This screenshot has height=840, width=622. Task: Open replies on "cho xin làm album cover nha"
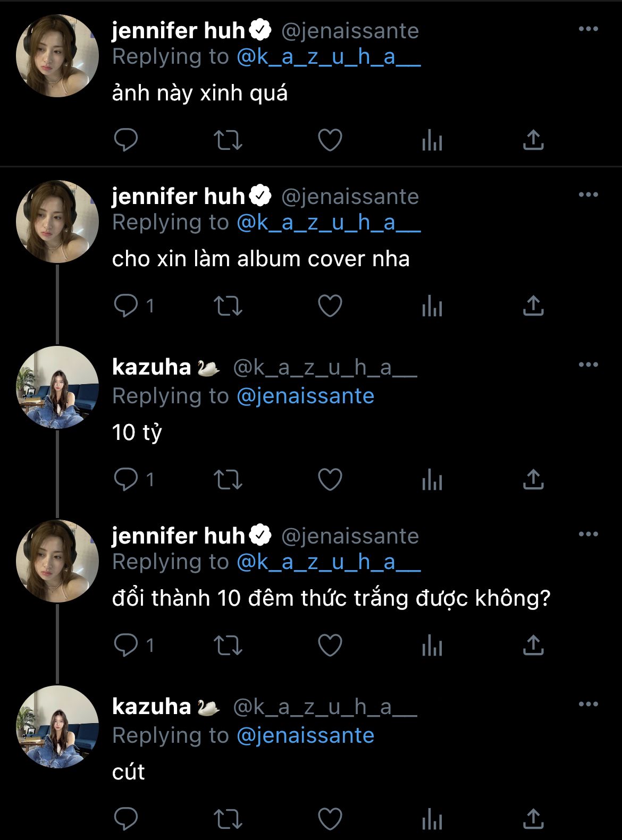click(126, 306)
